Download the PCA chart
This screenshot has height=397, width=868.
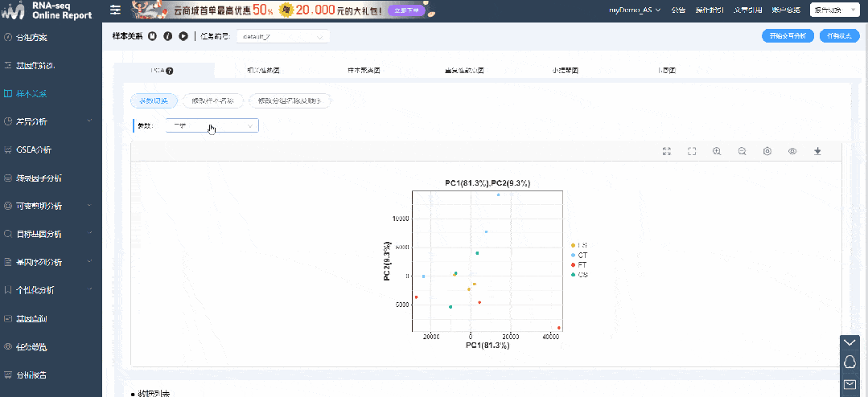tap(817, 152)
